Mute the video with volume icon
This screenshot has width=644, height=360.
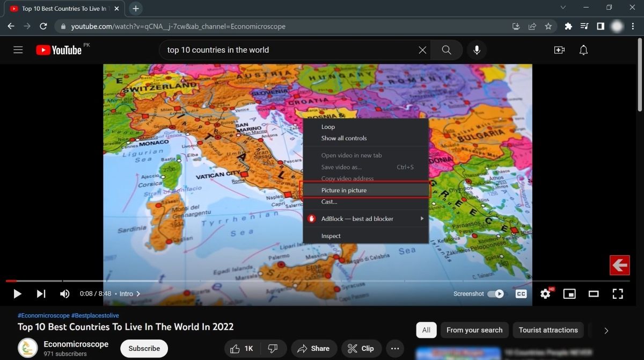[64, 294]
